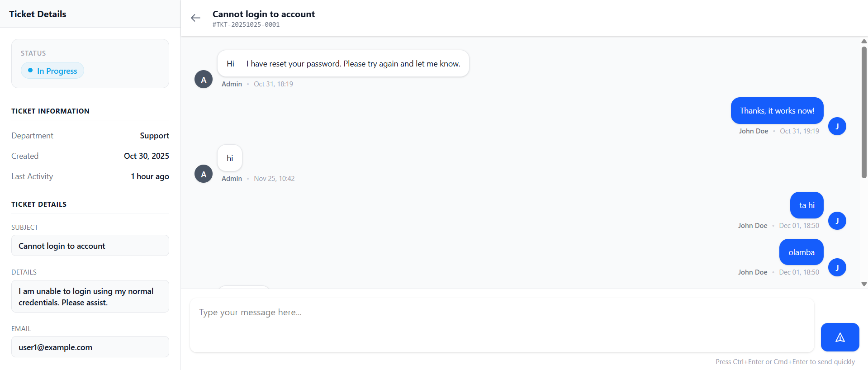Click the blue dot in the status badge
Image resolution: width=868 pixels, height=370 pixels.
[x=30, y=71]
